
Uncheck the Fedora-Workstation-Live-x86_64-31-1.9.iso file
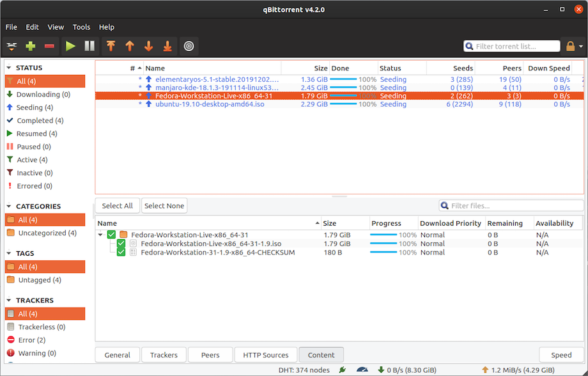pos(121,244)
